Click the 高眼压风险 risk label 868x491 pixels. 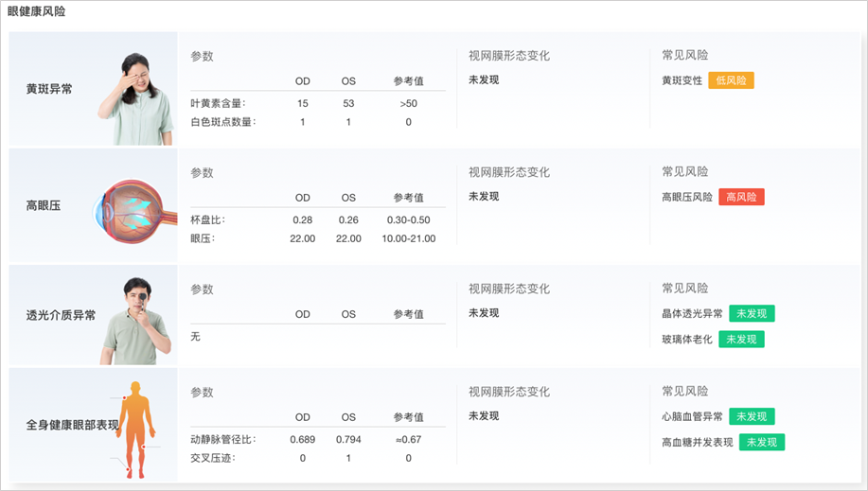tap(687, 197)
